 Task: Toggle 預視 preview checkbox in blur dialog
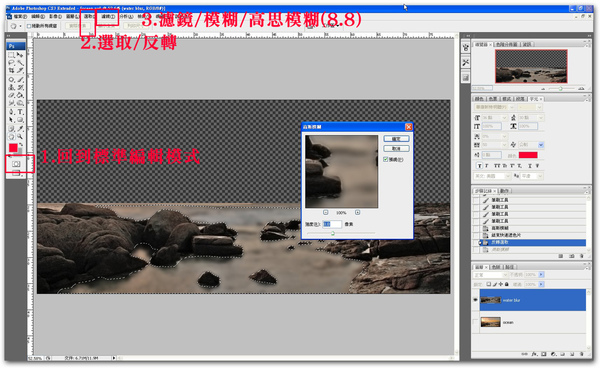pos(386,160)
